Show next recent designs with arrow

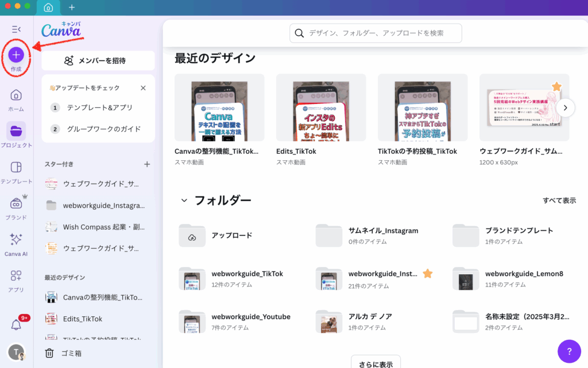pos(565,108)
